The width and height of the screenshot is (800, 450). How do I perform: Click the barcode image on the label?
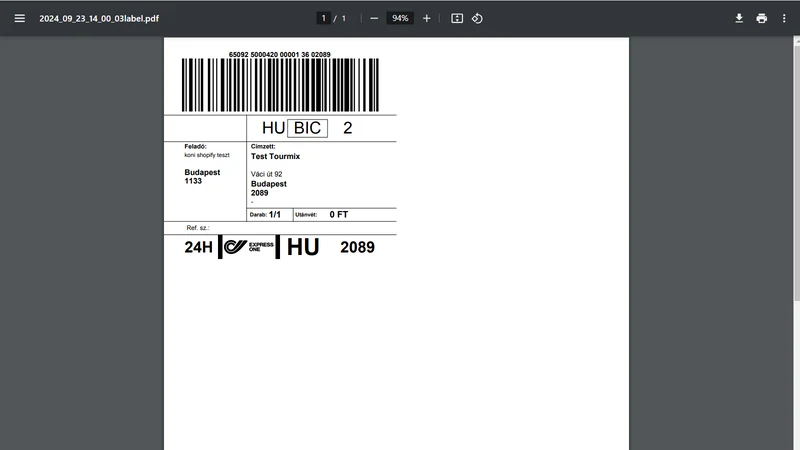coord(280,85)
